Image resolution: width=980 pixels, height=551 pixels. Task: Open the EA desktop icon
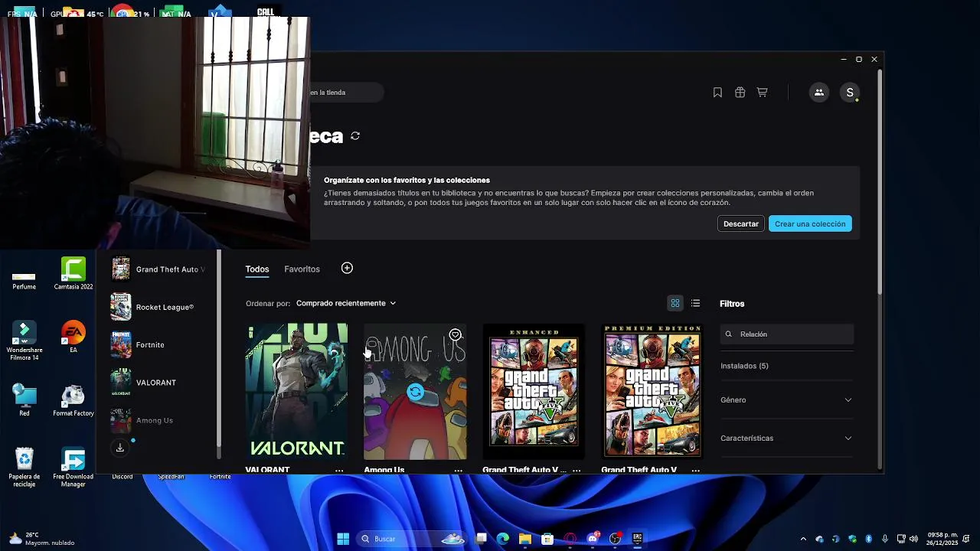tap(73, 337)
